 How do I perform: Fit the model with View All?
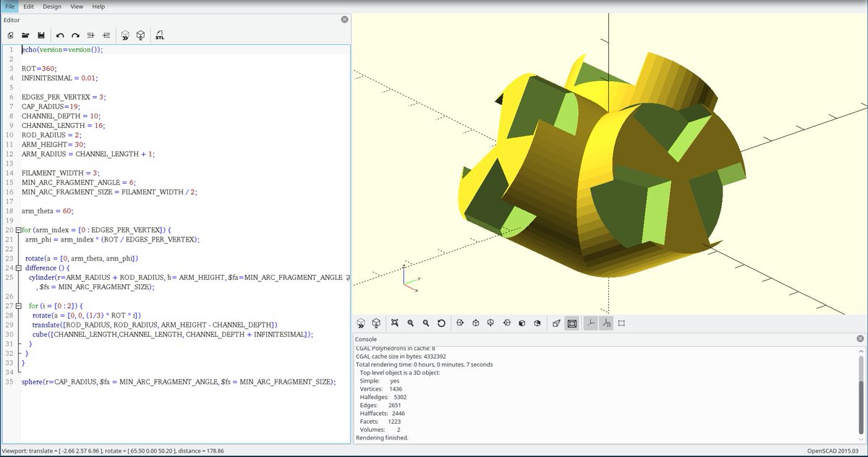click(x=395, y=323)
